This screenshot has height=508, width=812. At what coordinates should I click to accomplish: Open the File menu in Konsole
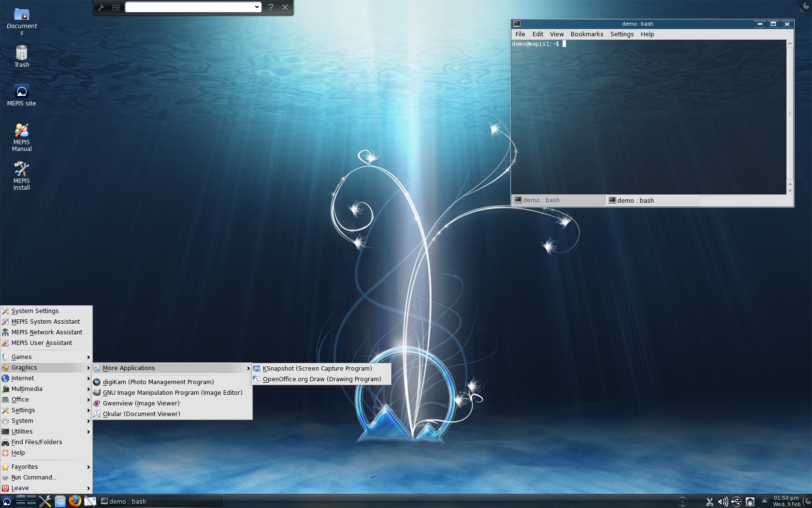click(520, 34)
